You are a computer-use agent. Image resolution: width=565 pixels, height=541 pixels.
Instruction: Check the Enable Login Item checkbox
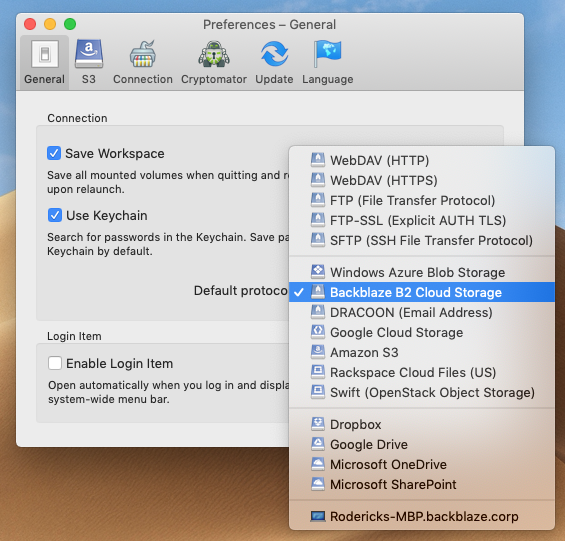click(x=55, y=363)
